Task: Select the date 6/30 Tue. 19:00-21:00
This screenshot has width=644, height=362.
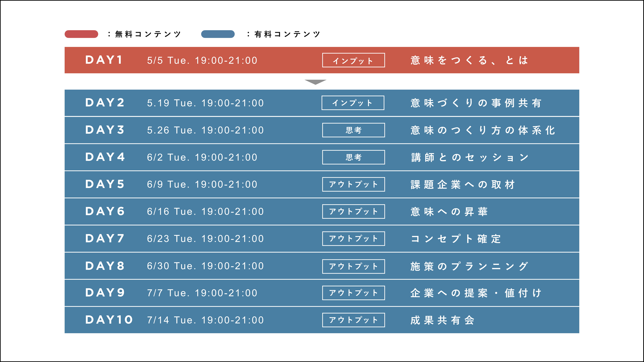Action: [x=205, y=266]
